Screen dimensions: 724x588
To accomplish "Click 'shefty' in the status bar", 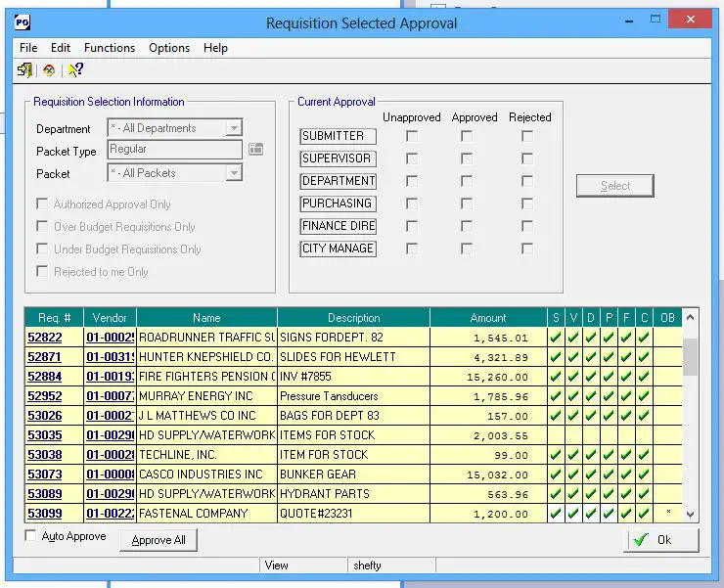I will [367, 565].
